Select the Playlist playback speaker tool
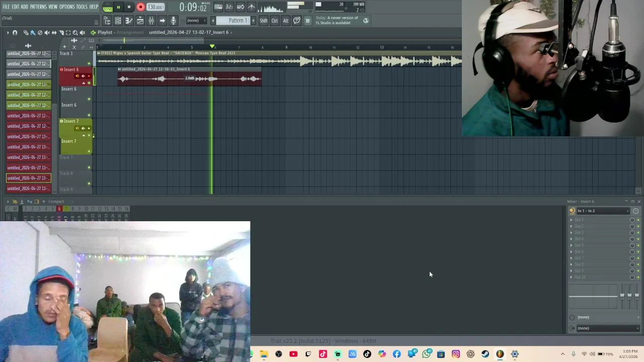 point(82,33)
